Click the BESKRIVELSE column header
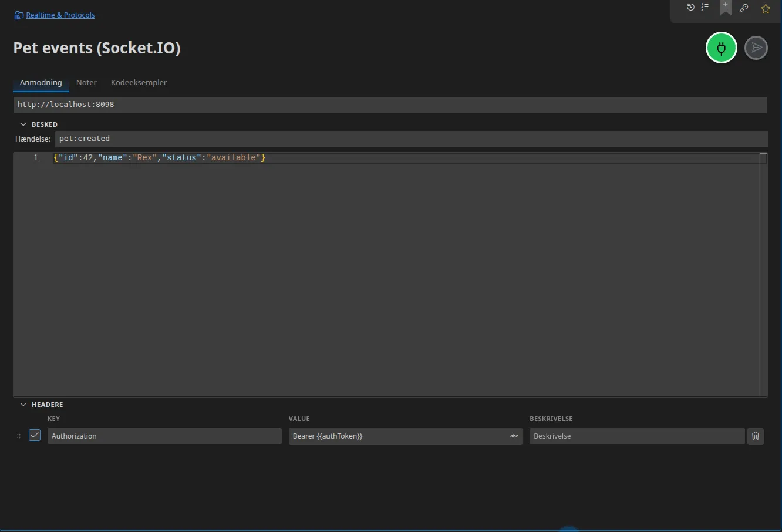The height and width of the screenshot is (532, 782). (x=551, y=419)
